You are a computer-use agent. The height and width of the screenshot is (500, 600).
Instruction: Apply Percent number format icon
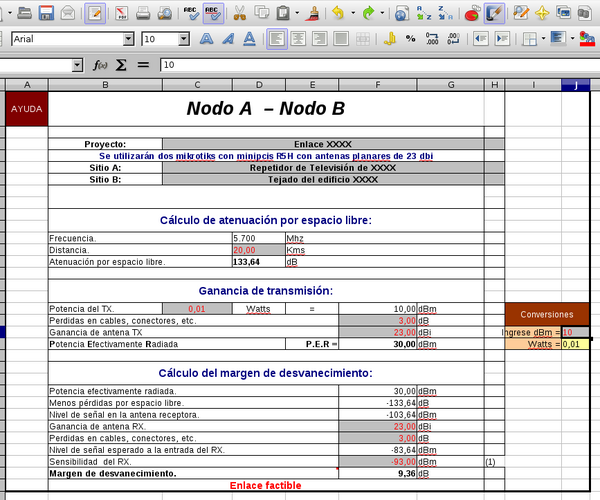click(x=411, y=39)
